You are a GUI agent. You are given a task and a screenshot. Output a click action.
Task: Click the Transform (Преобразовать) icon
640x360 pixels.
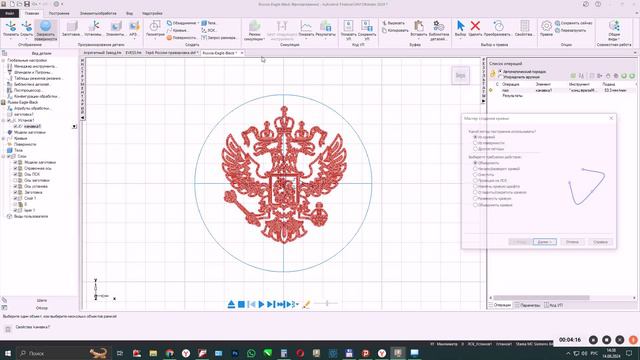pos(498,26)
